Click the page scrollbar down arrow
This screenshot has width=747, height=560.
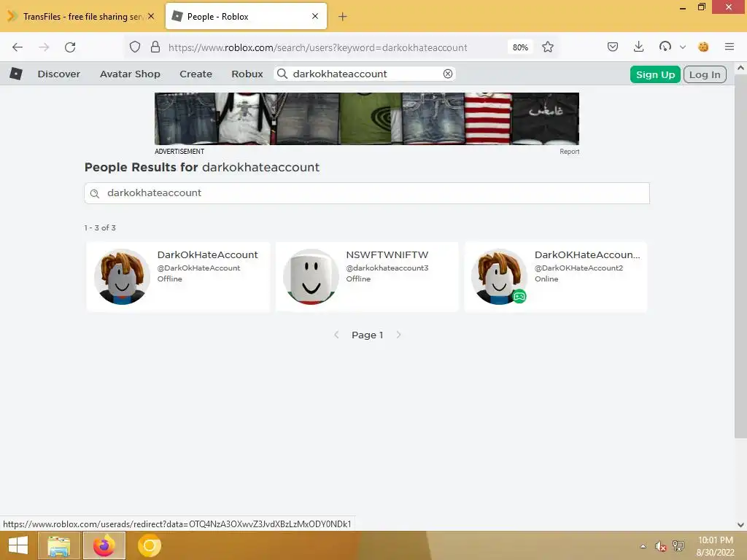[740, 525]
